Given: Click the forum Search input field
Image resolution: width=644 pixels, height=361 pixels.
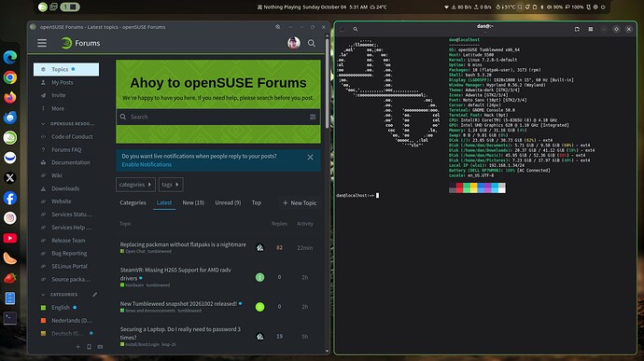Looking at the screenshot, I should click(x=218, y=117).
